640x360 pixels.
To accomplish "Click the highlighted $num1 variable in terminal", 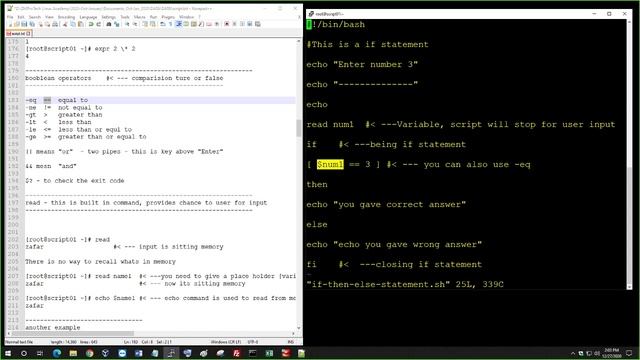I will (330, 164).
